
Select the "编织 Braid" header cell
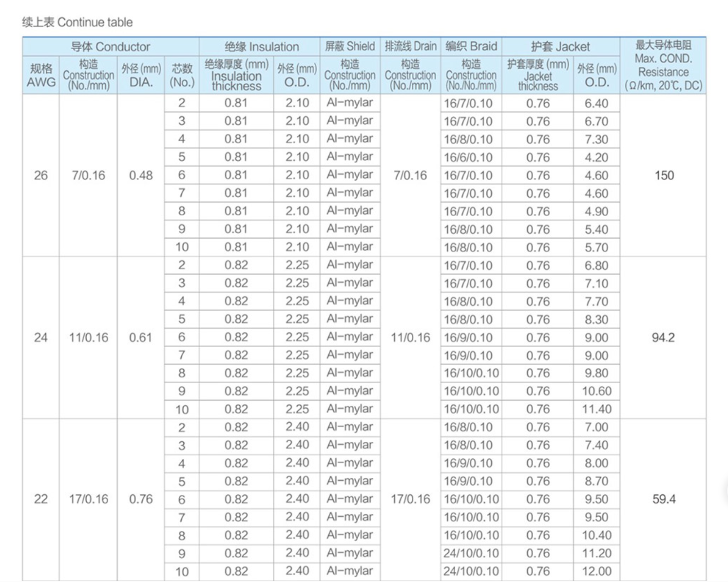471,47
